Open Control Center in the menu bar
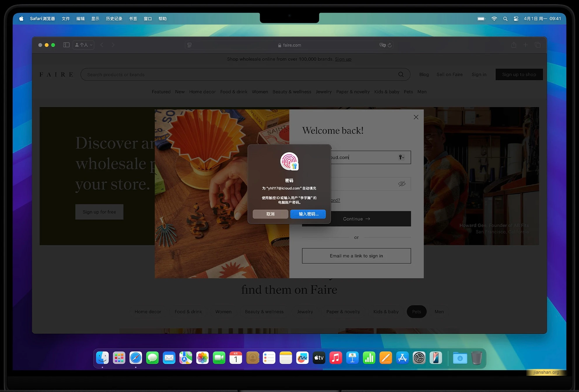Screen dimensions: 579x392 pyautogui.click(x=516, y=19)
